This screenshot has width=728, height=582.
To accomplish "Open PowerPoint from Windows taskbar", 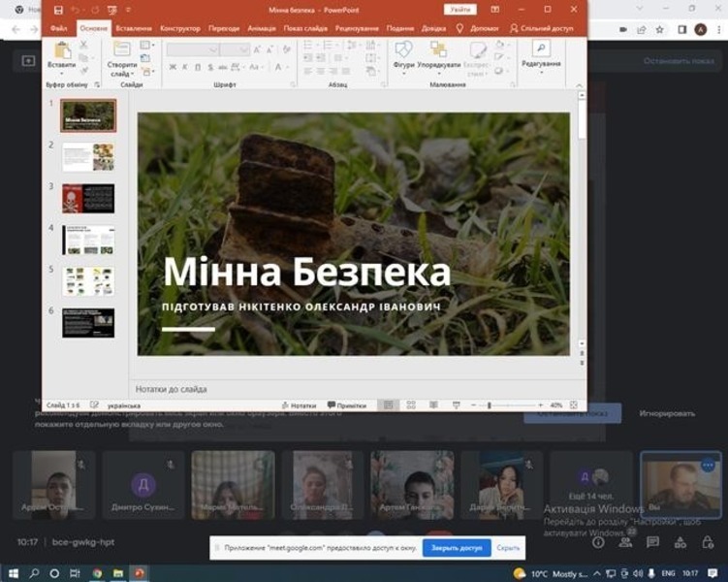I will pos(139,573).
